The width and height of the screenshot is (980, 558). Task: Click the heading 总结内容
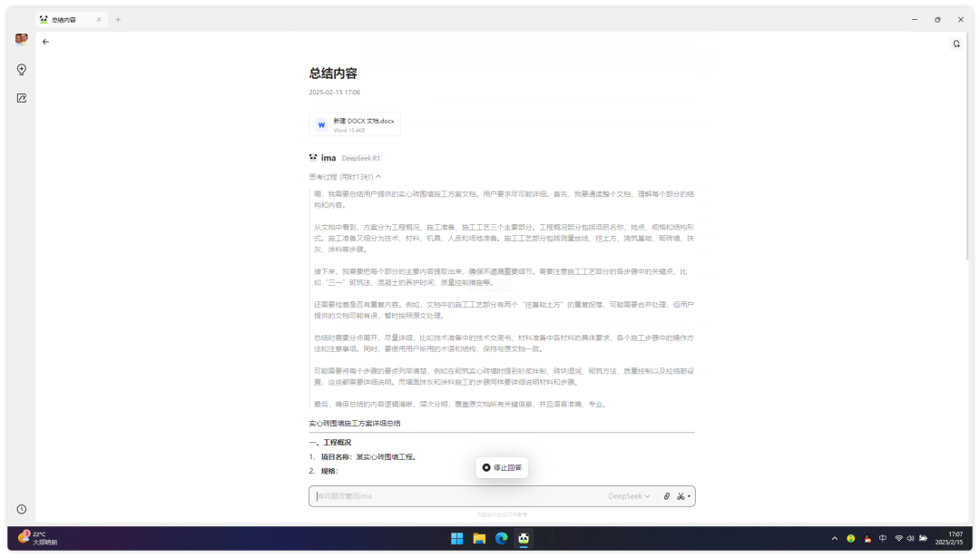(x=333, y=73)
